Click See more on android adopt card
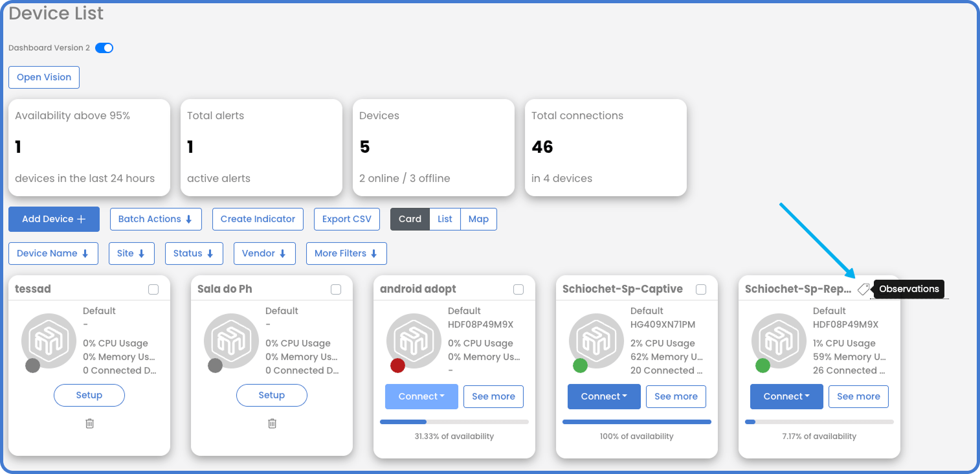This screenshot has width=980, height=474. click(493, 396)
